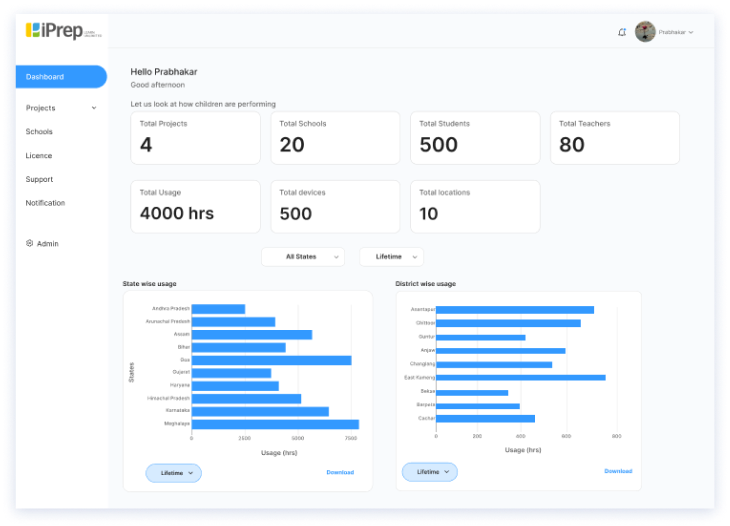Image resolution: width=730 pixels, height=526 pixels.
Task: Click the iPrep logo
Action: click(x=63, y=30)
